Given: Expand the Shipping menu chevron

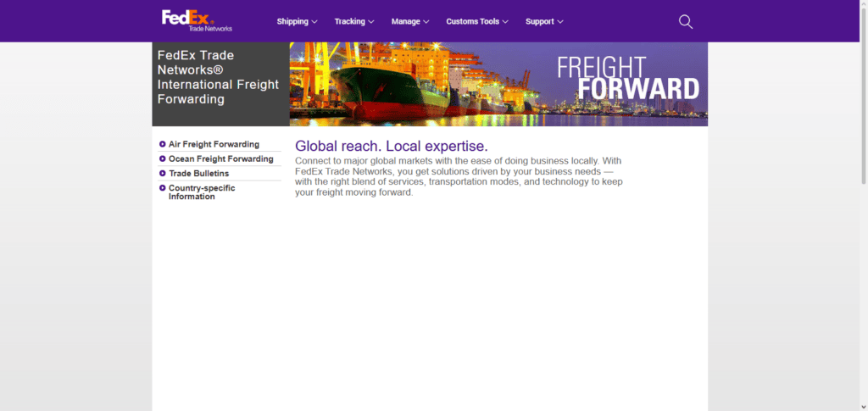Looking at the screenshot, I should coord(314,21).
